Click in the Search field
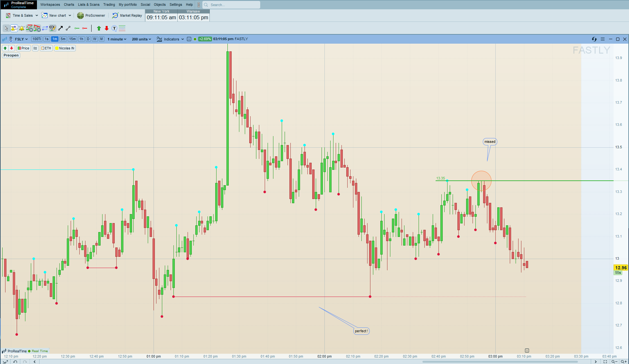Image resolution: width=629 pixels, height=364 pixels. click(x=233, y=5)
